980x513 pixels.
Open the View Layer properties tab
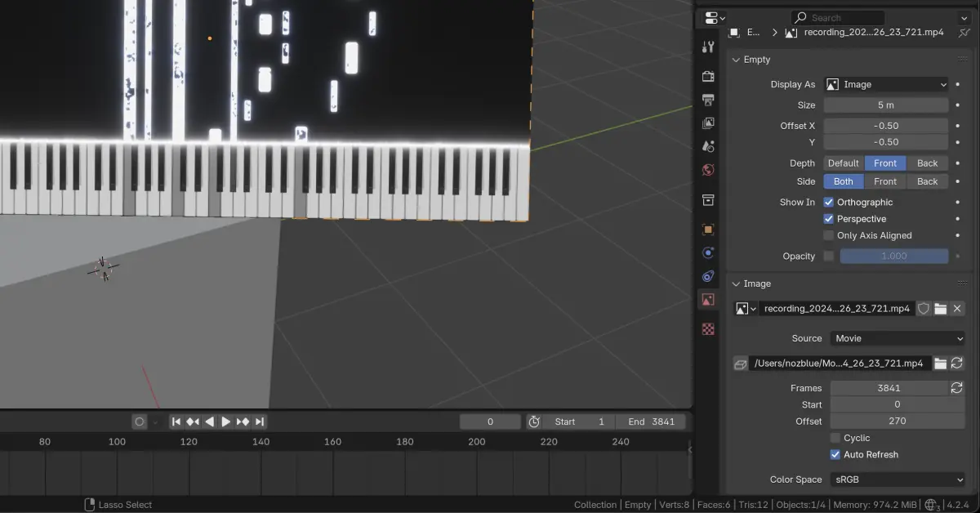tap(708, 123)
